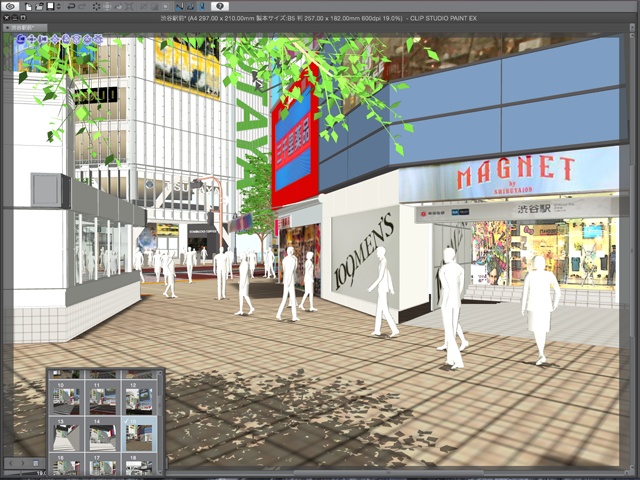
Task: Select second 3D camera pan manipulator icon
Action: pyautogui.click(x=32, y=39)
